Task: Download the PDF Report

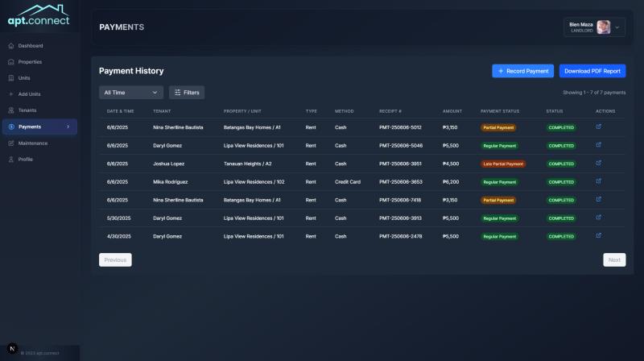Action: tap(592, 71)
